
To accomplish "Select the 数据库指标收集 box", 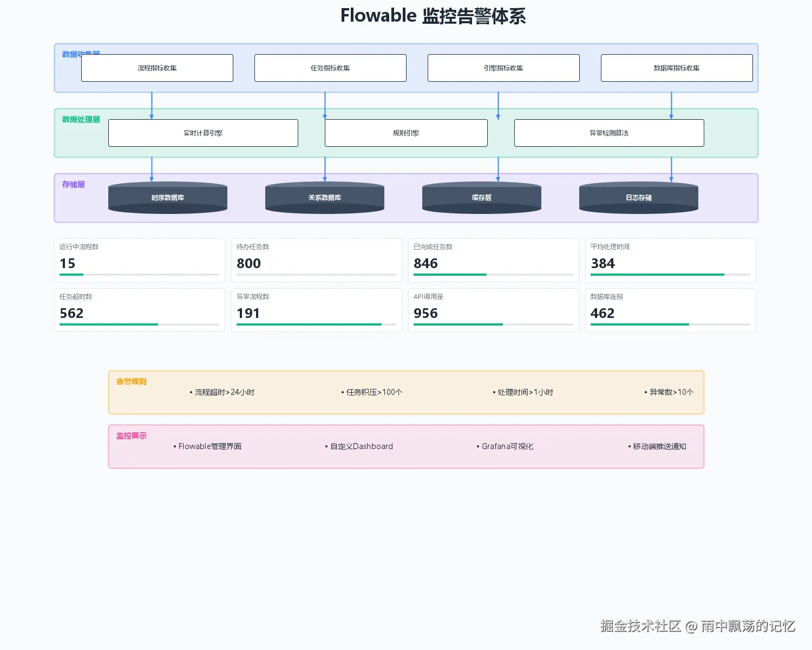I will (x=677, y=68).
